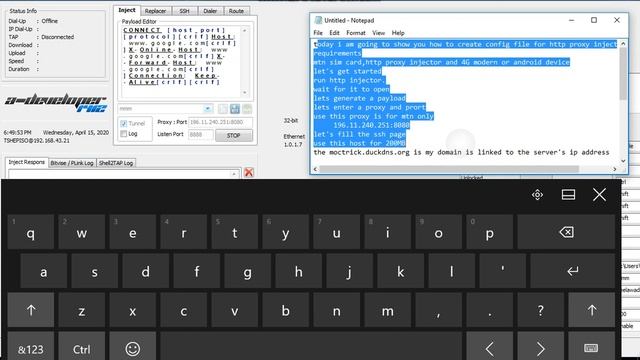Click the save payload disk icon

pos(235,109)
